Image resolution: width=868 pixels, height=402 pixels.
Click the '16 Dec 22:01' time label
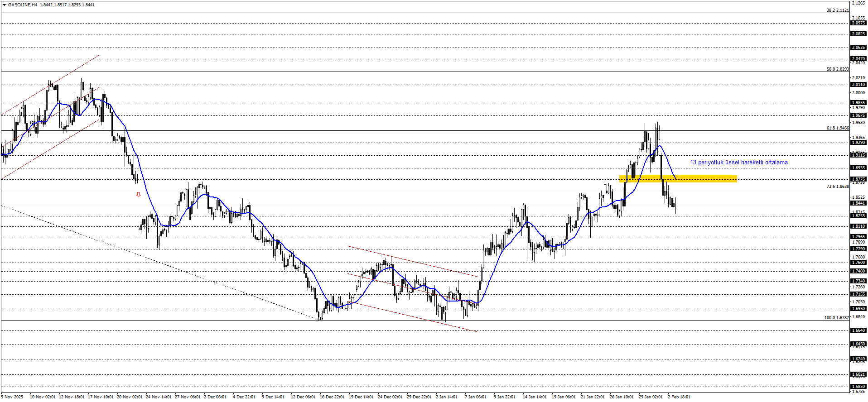(x=332, y=397)
